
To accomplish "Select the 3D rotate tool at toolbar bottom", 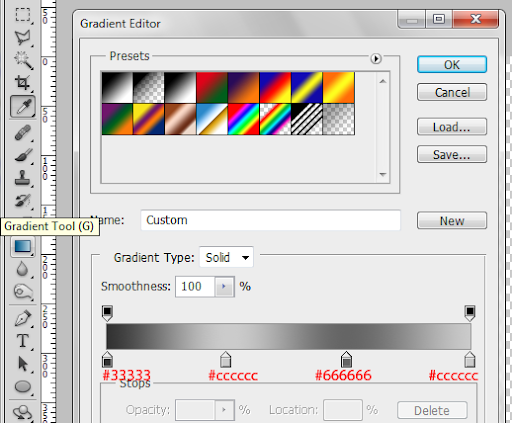I will 23,413.
